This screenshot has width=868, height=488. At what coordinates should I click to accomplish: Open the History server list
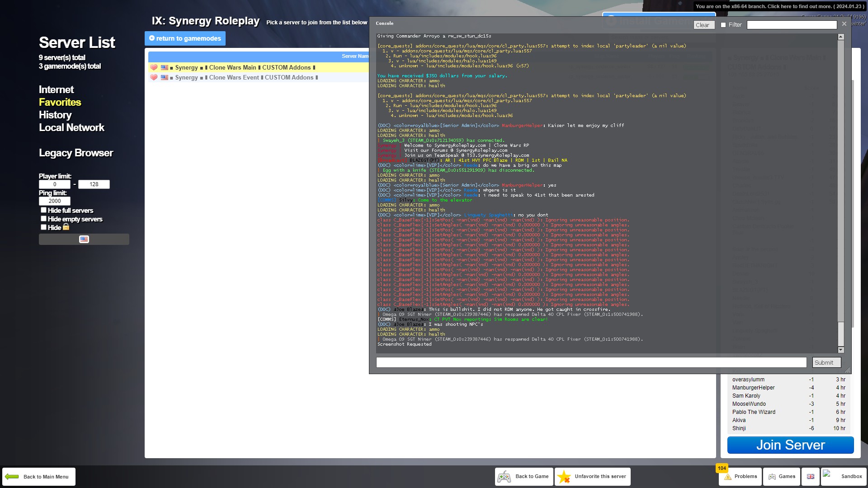[55, 115]
